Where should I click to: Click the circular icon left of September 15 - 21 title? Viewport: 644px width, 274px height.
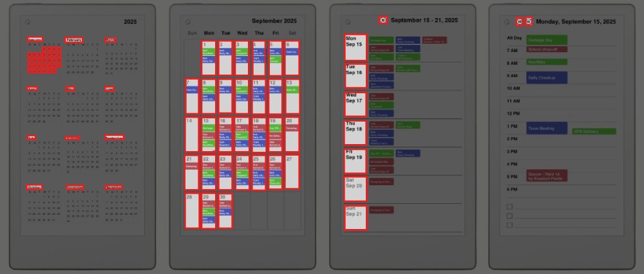click(347, 21)
